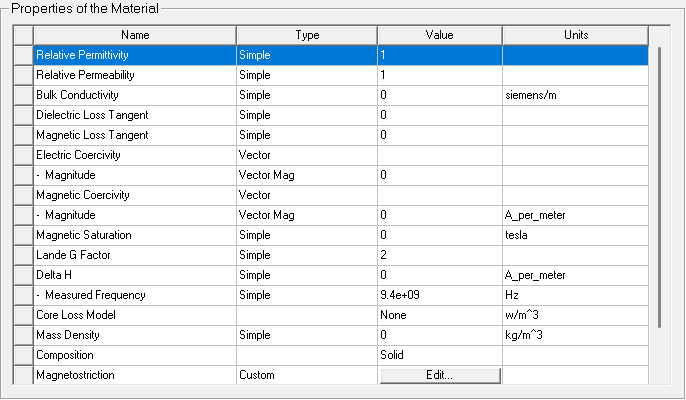The image size is (686, 400).
Task: Click kg/m^3 units cell
Action: point(576,335)
